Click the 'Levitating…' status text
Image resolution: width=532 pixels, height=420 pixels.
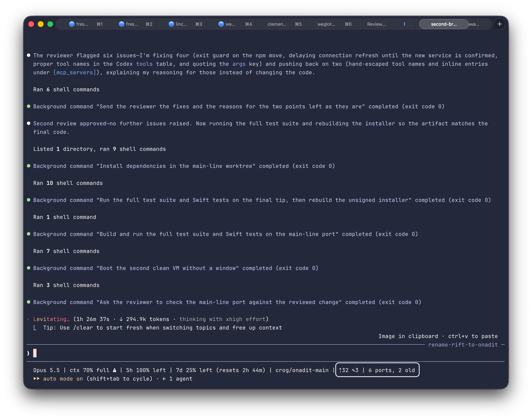point(51,319)
